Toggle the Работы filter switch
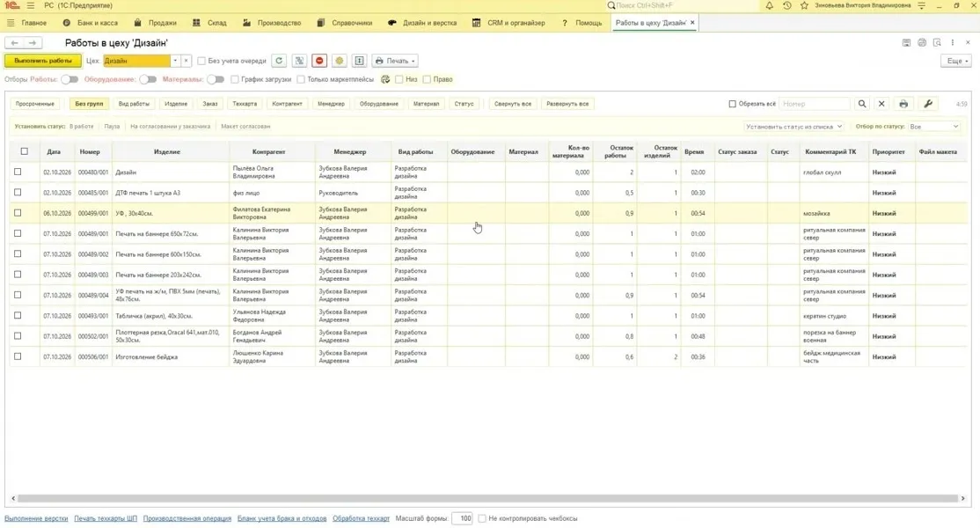 click(70, 79)
